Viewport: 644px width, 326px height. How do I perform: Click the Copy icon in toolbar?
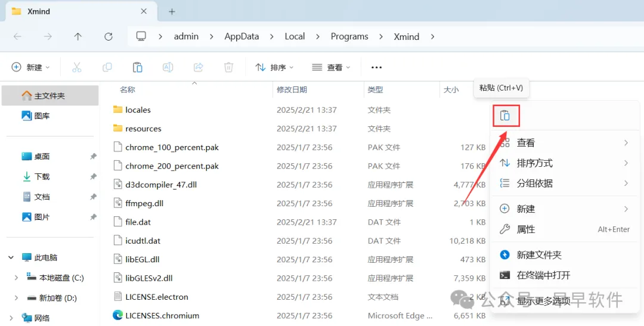tap(107, 67)
